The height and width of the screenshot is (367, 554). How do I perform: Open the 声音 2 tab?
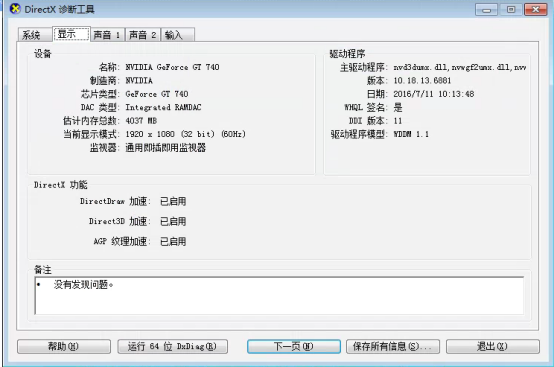click(143, 35)
